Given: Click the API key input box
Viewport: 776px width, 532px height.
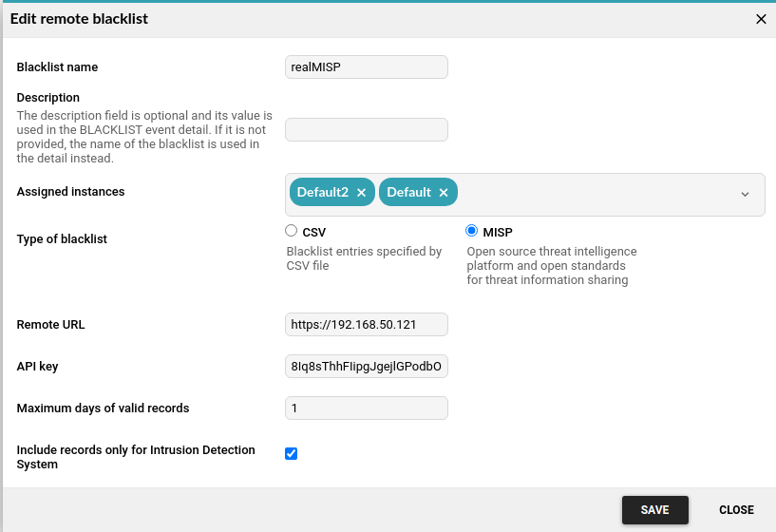Looking at the screenshot, I should coord(367,367).
